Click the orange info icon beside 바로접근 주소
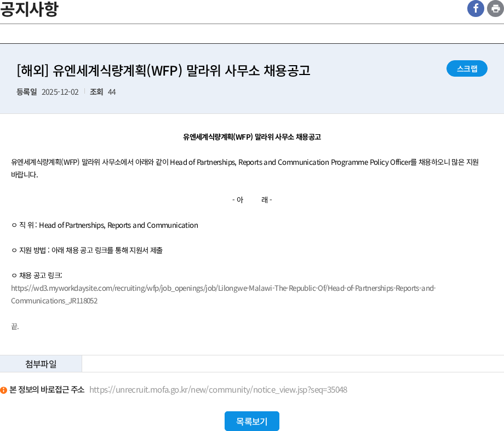Screen dimensions: 504x431 click(3, 390)
